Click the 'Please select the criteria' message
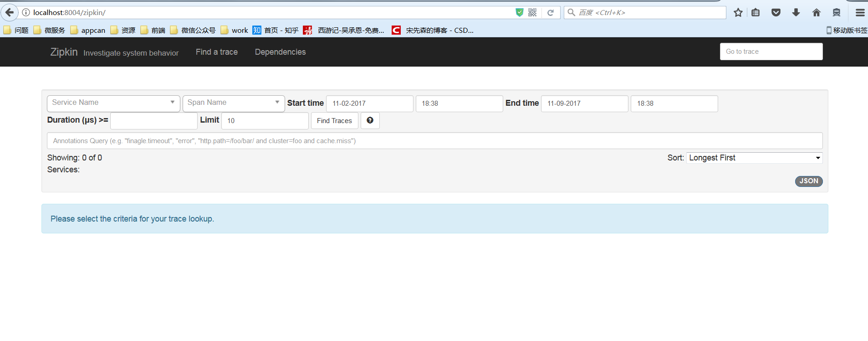 point(132,219)
